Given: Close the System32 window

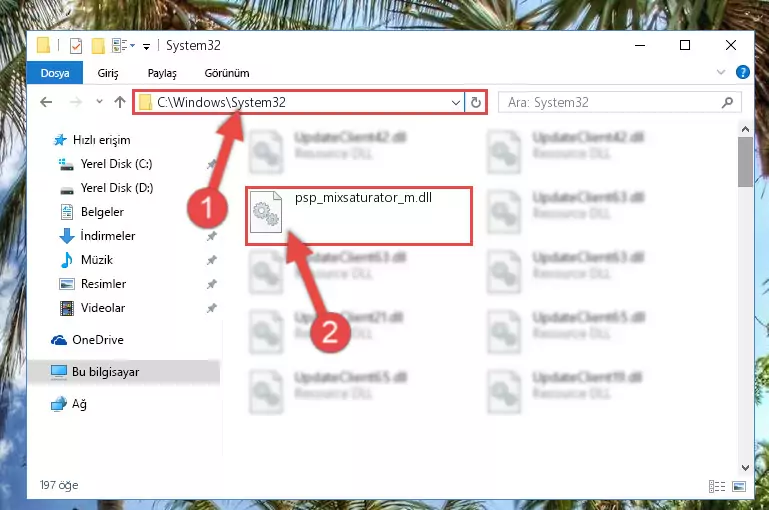Looking at the screenshot, I should pyautogui.click(x=730, y=46).
